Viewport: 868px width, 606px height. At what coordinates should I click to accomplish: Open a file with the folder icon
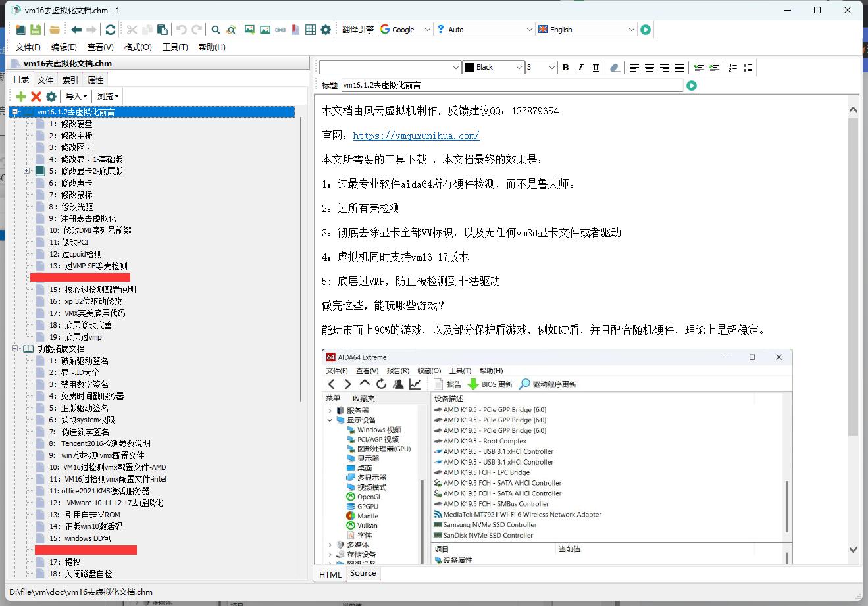[x=55, y=30]
